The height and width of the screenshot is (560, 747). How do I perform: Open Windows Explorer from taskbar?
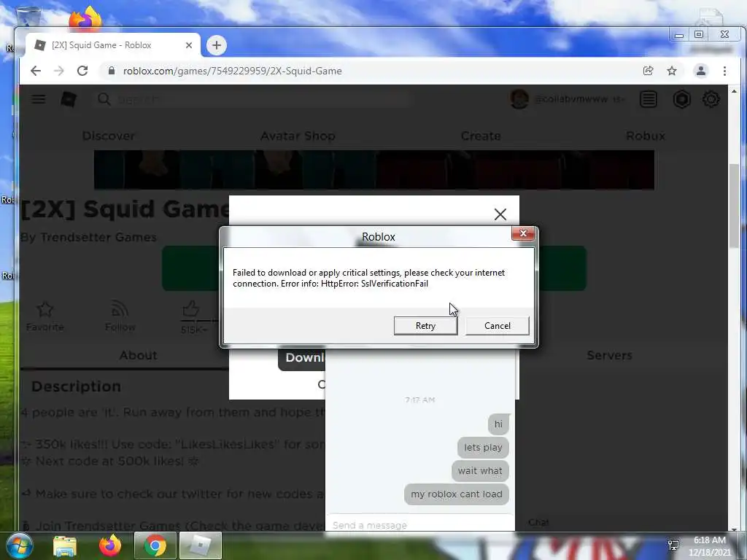click(x=64, y=545)
